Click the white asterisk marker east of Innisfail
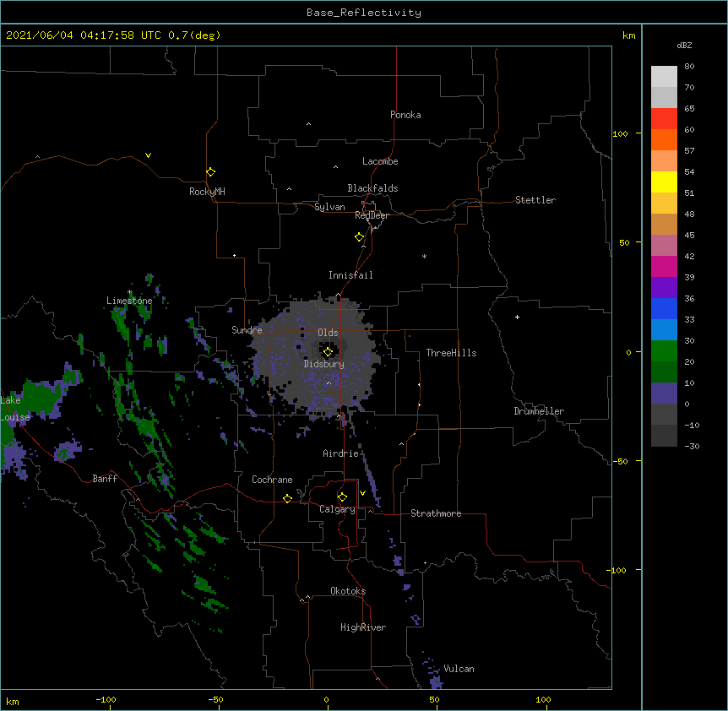728x711 pixels. point(424,256)
